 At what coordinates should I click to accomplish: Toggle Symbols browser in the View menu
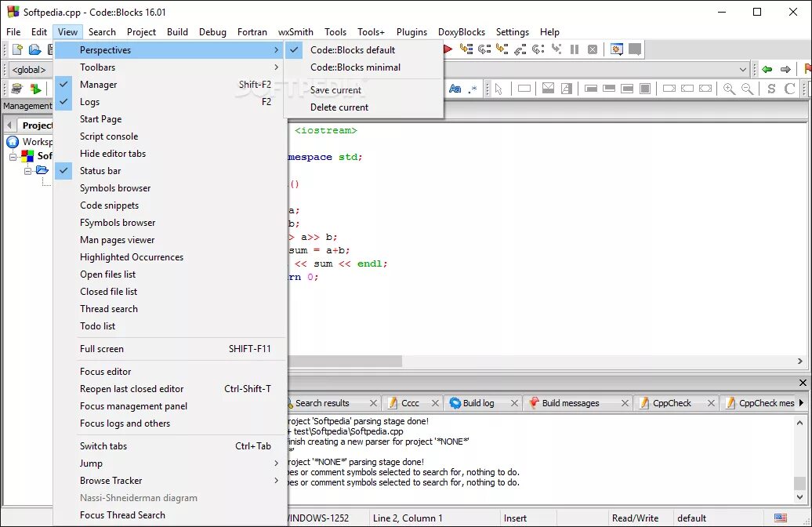pyautogui.click(x=170, y=188)
